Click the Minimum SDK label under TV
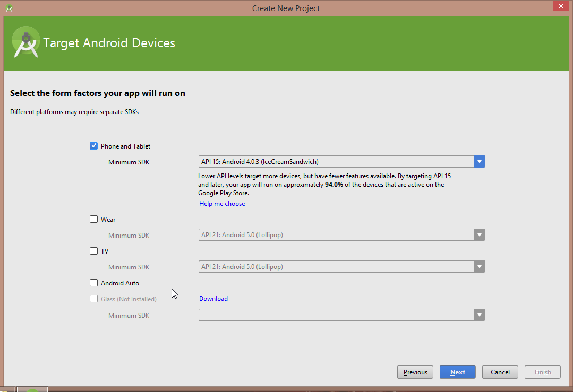 pyautogui.click(x=129, y=267)
